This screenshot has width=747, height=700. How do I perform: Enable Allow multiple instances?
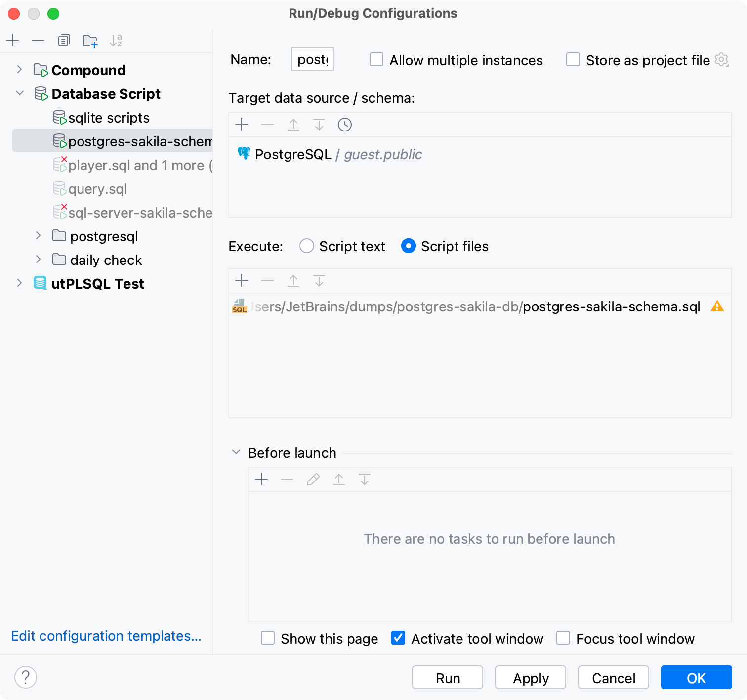376,59
